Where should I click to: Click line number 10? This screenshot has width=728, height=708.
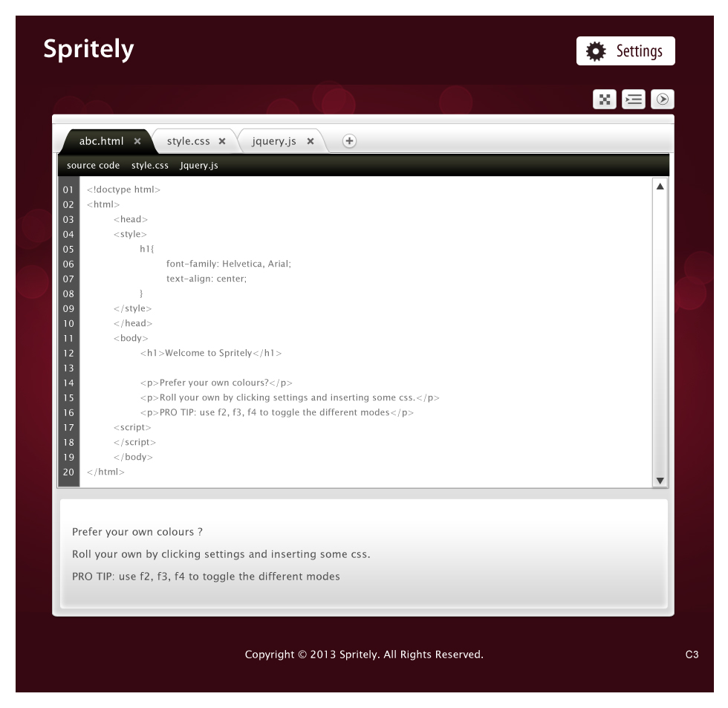point(68,324)
